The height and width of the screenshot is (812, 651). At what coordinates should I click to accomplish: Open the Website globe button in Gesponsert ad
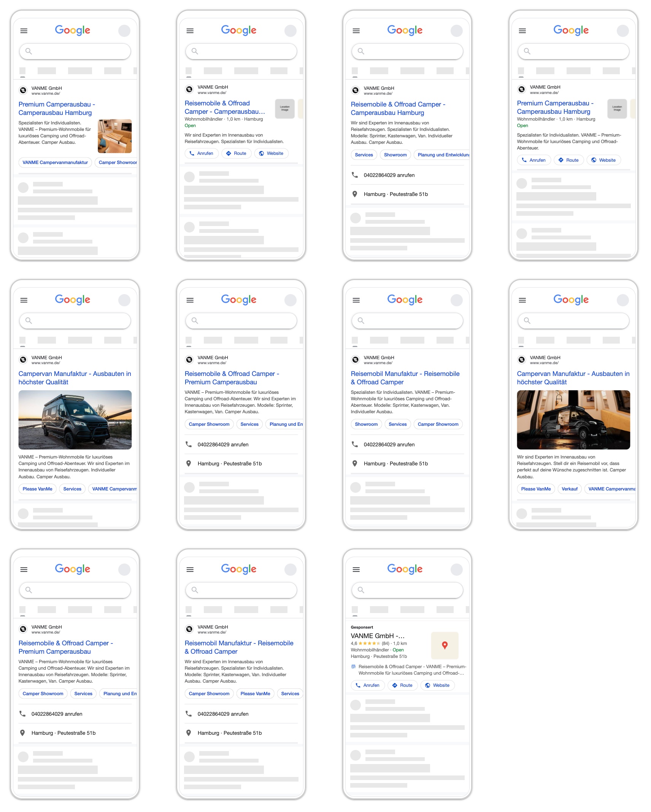[437, 685]
